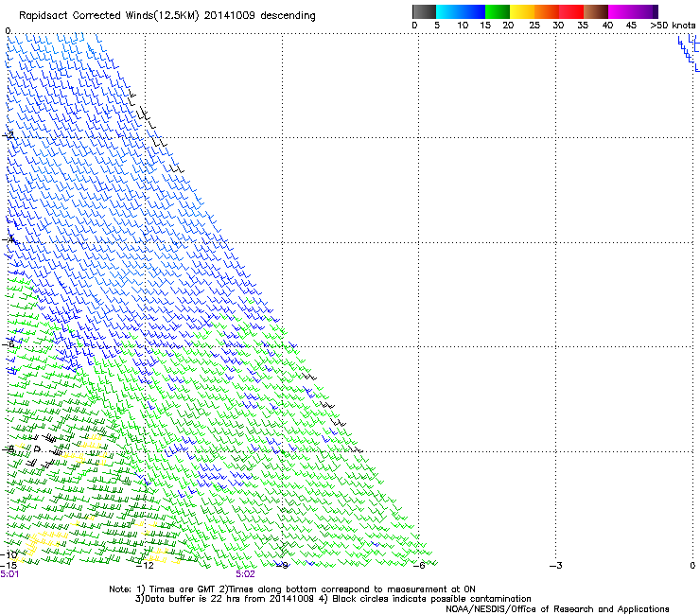Click the magenta-purple 40-50 knots color segment
Image resolution: width=700 pixels, height=615 pixels.
pyautogui.click(x=633, y=11)
